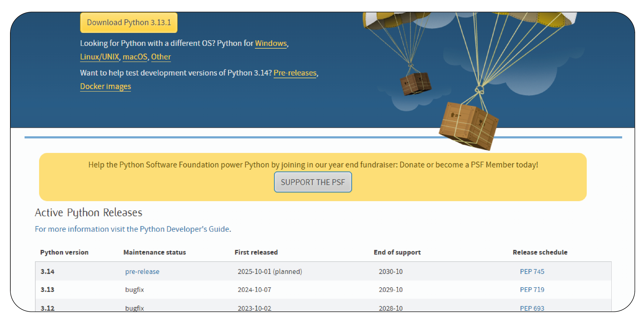Click the 'End of support' column header
Viewport: 644px width, 320px height.
click(397, 252)
